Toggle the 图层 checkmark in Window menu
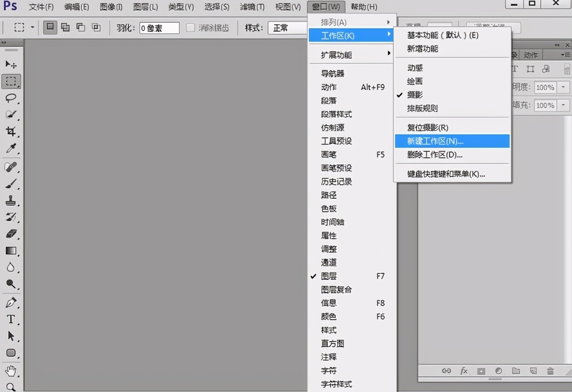Image resolution: width=572 pixels, height=392 pixels. (314, 276)
